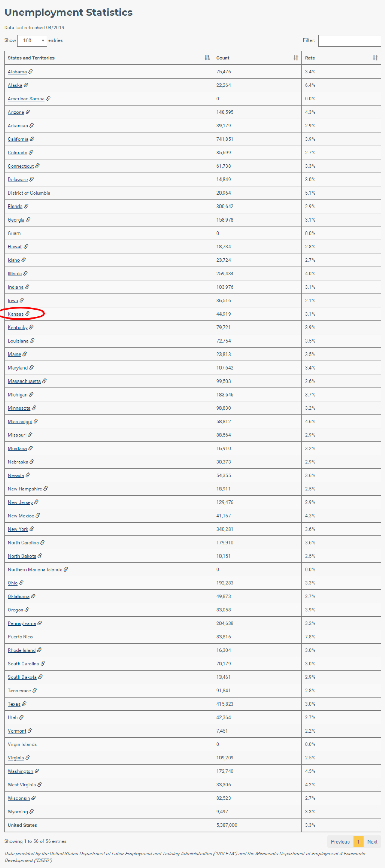Click the link icon beside Florida

[26, 206]
